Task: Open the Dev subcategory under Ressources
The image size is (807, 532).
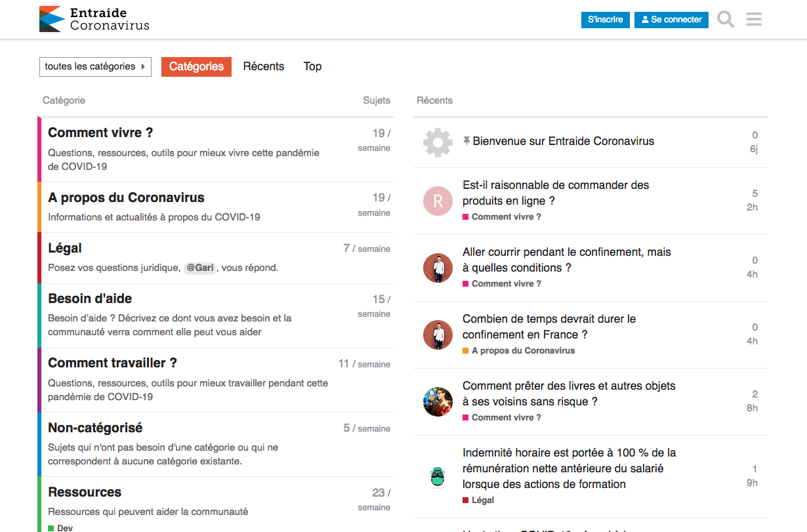Action: 64,527
